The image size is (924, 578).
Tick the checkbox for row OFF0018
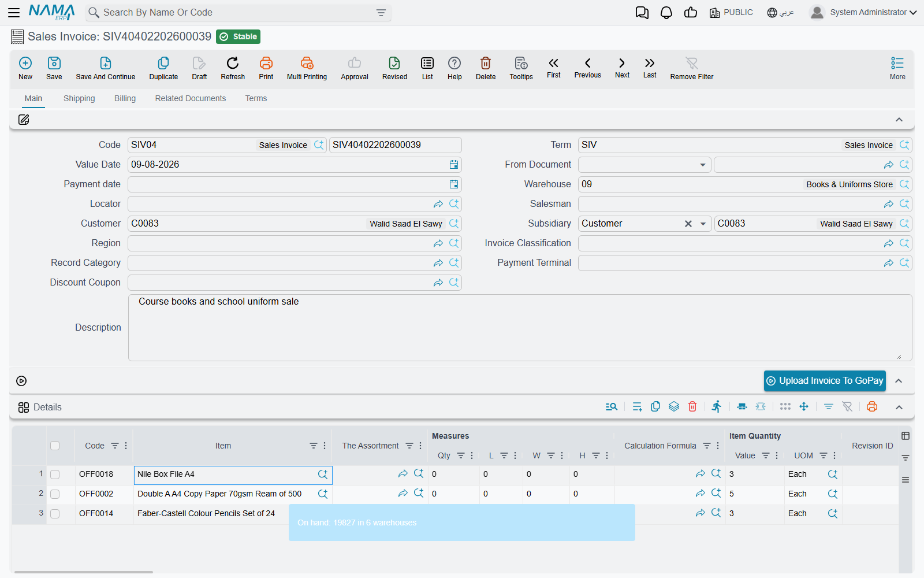click(x=55, y=475)
